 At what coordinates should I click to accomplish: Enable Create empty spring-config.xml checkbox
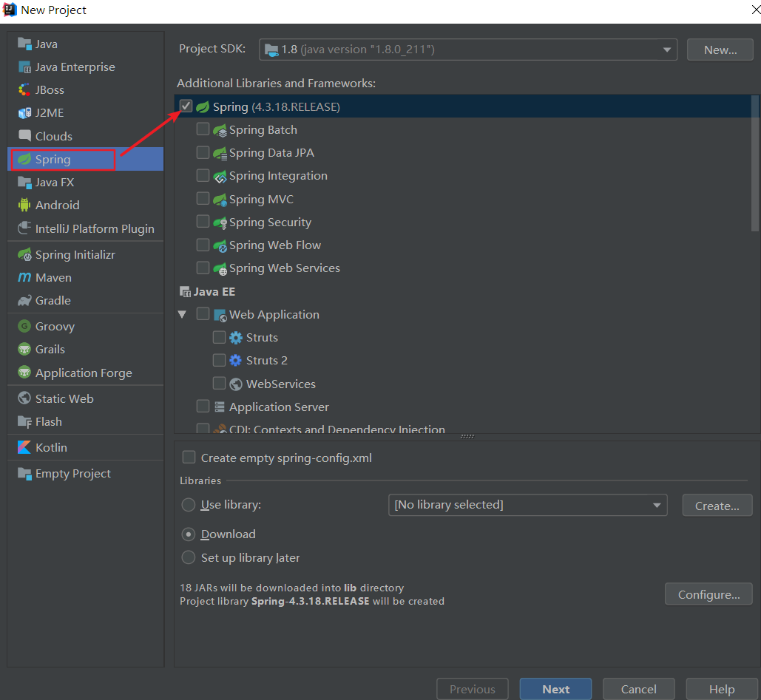[x=189, y=458]
